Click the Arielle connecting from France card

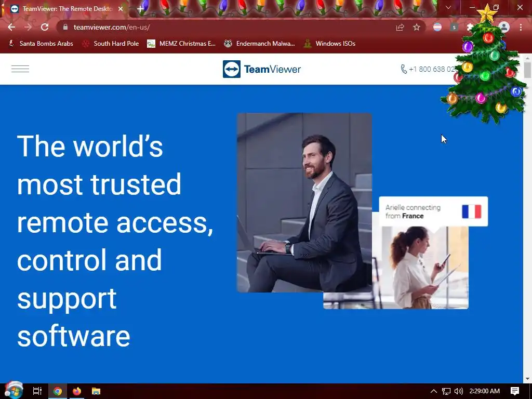[x=433, y=211]
